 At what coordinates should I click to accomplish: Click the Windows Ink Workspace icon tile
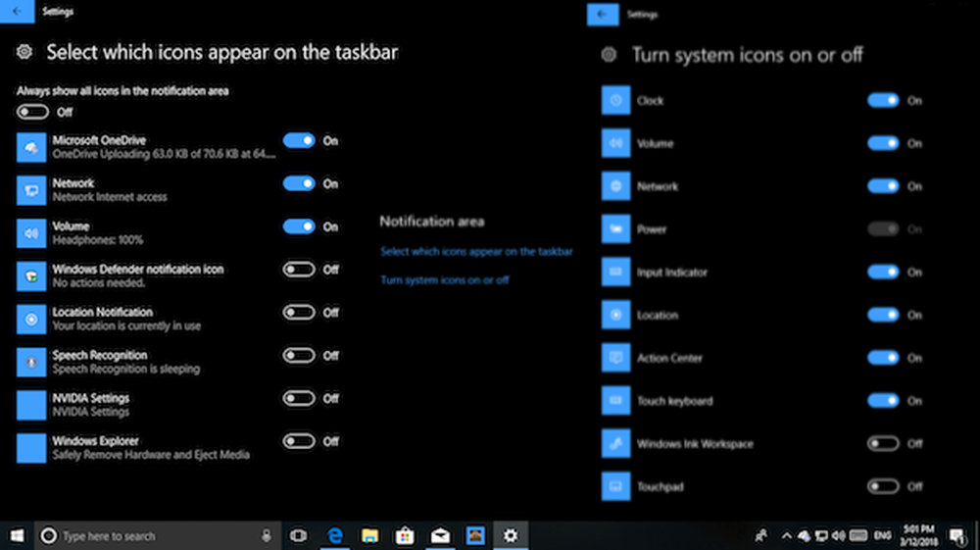[615, 444]
